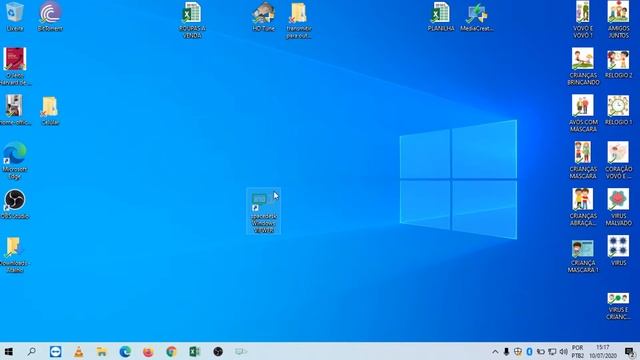
Task: Open network status tray icon
Action: (x=552, y=351)
